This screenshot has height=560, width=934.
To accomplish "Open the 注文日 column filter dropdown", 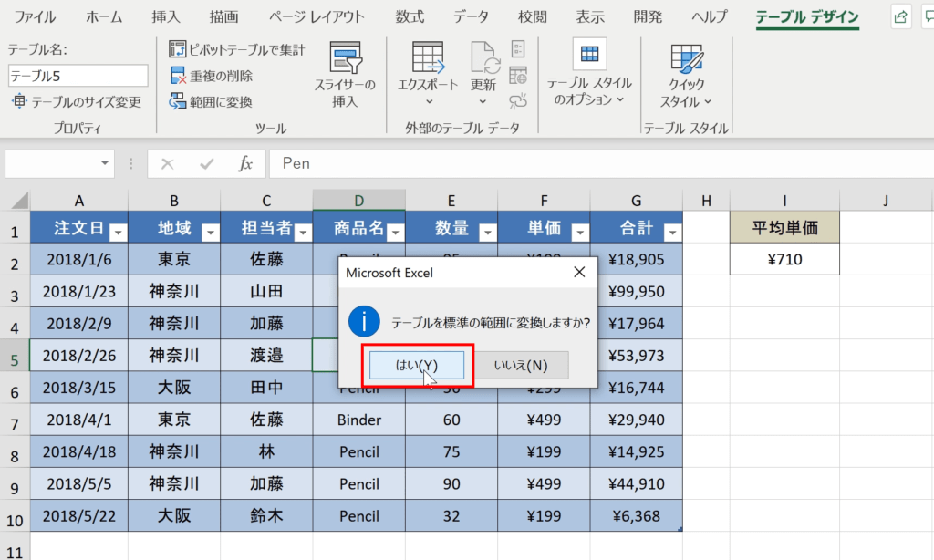I will tap(118, 232).
